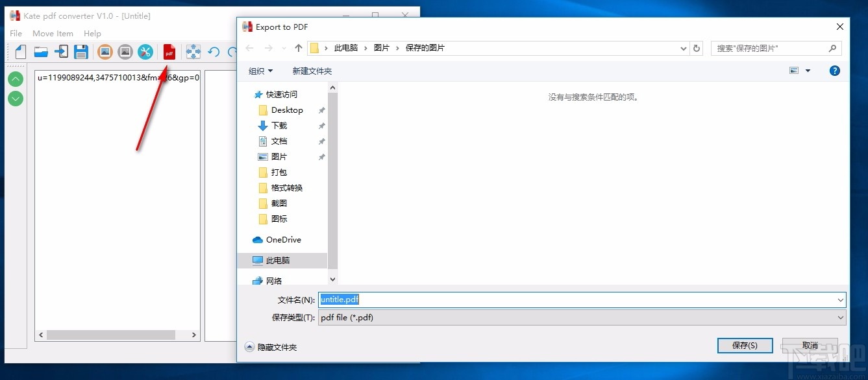The image size is (868, 380).
Task: Click the Undo arrow icon
Action: [214, 52]
